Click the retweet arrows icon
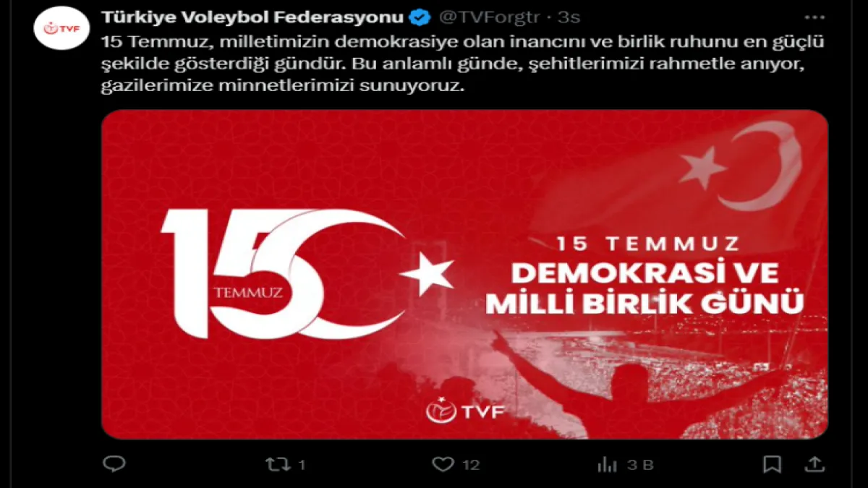This screenshot has height=488, width=868. (278, 464)
